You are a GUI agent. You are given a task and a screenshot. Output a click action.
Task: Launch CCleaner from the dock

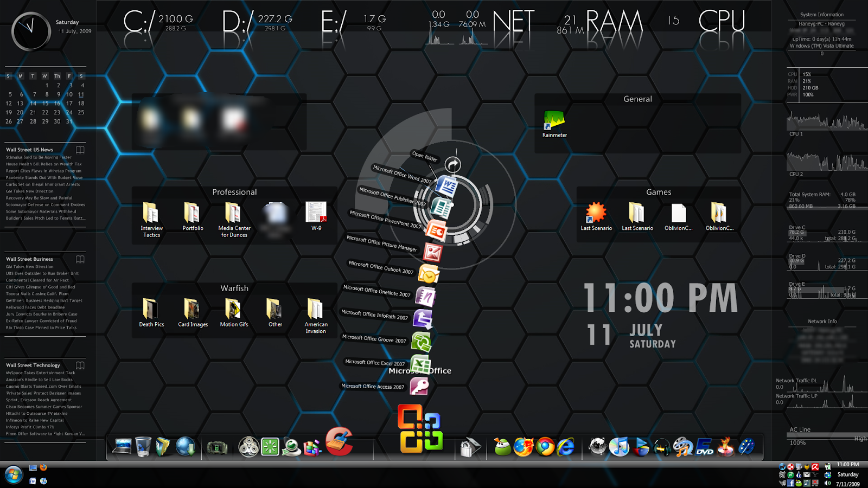pos(339,441)
